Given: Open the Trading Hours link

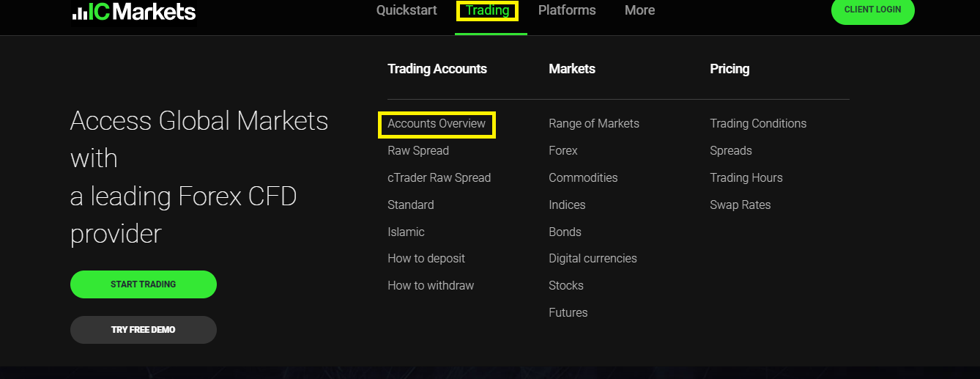Looking at the screenshot, I should 746,178.
